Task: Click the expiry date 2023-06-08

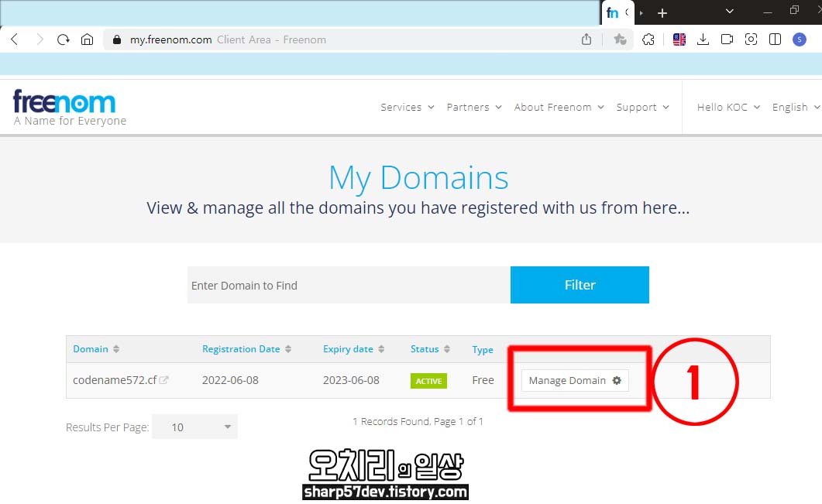Action: pos(351,380)
